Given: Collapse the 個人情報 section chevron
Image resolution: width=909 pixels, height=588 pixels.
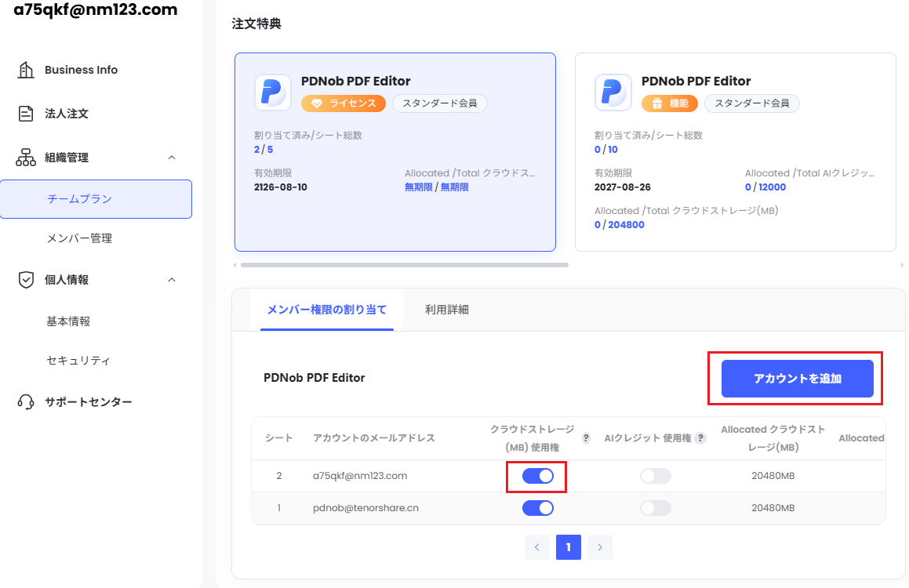Looking at the screenshot, I should click(x=172, y=280).
